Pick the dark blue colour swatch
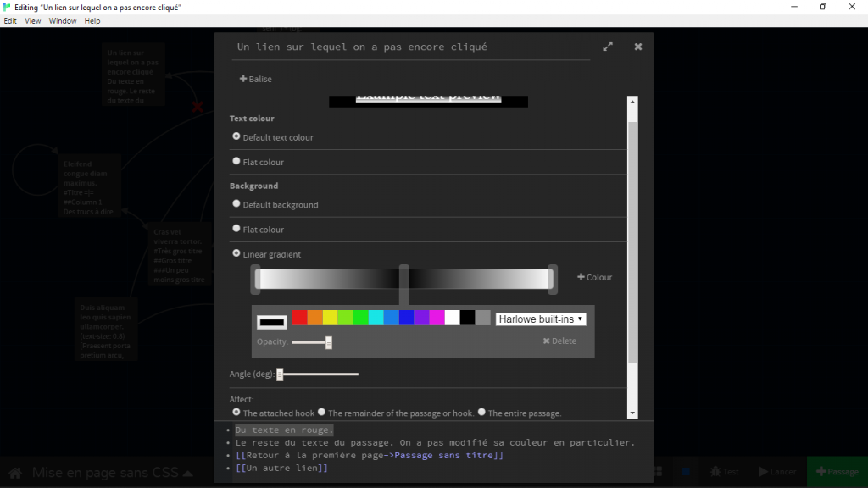868x488 pixels. tap(406, 318)
